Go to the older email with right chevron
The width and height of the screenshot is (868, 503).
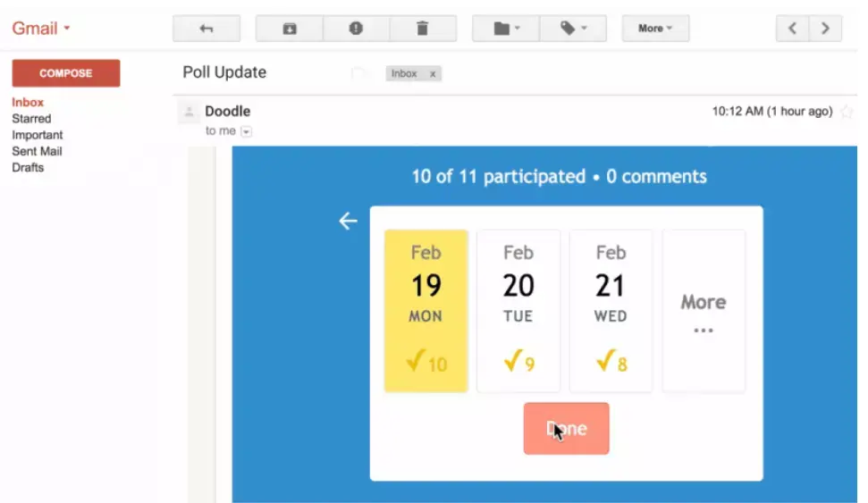click(825, 29)
